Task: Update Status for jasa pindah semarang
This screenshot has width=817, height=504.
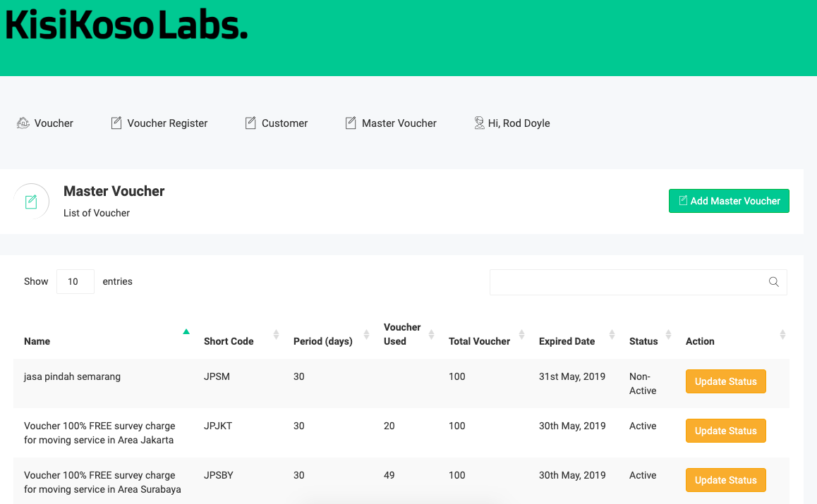Action: (x=726, y=381)
